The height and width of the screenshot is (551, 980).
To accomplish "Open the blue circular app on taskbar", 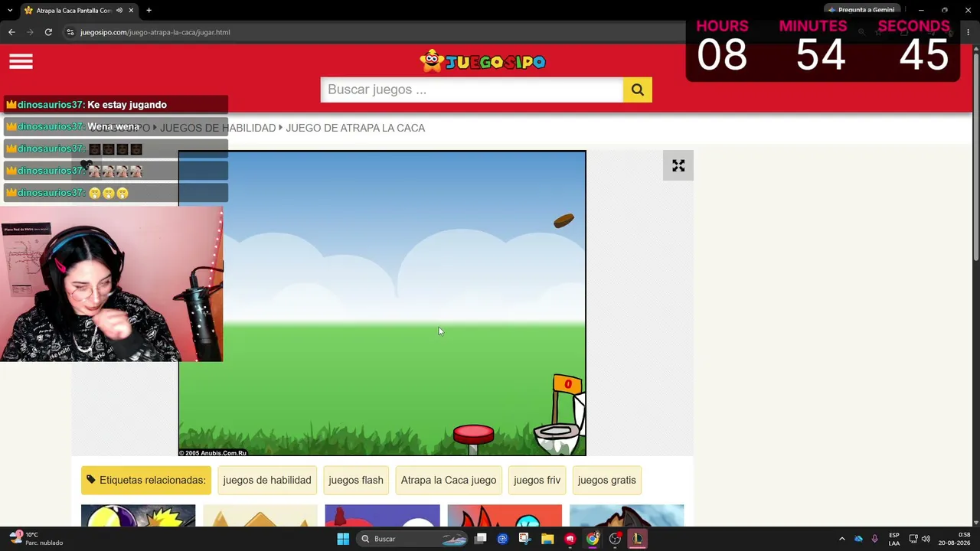I will pyautogui.click(x=502, y=539).
